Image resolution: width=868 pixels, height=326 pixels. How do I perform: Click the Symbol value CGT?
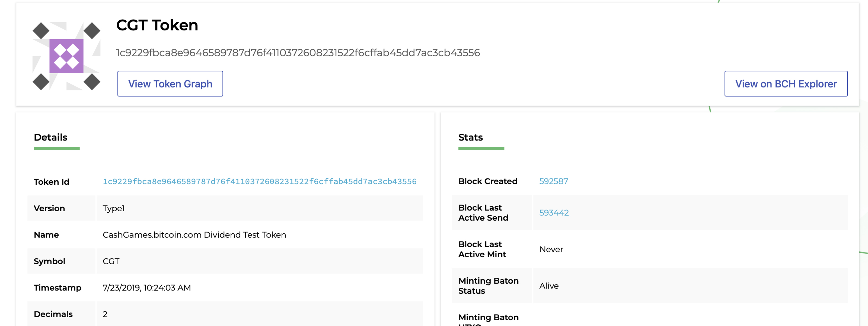[x=111, y=261]
